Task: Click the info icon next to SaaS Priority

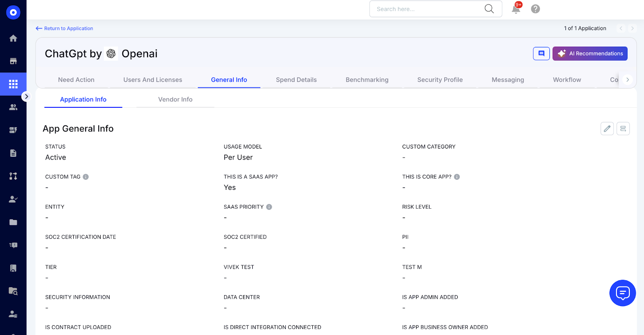Action: click(269, 207)
